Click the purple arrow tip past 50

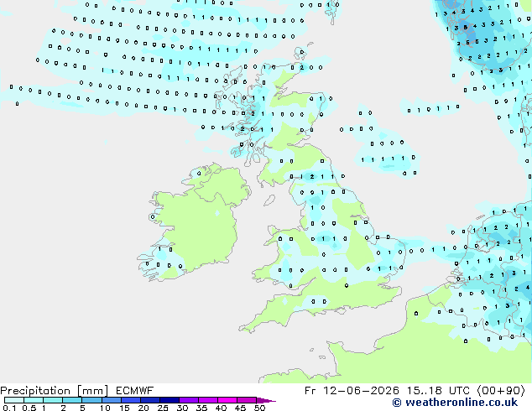pos(266,400)
